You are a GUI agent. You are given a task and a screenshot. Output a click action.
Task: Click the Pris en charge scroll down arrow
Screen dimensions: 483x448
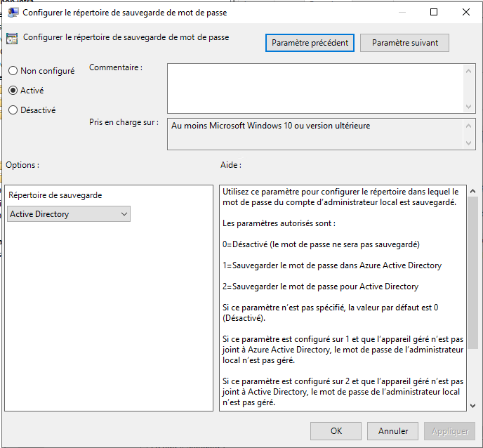(468, 143)
